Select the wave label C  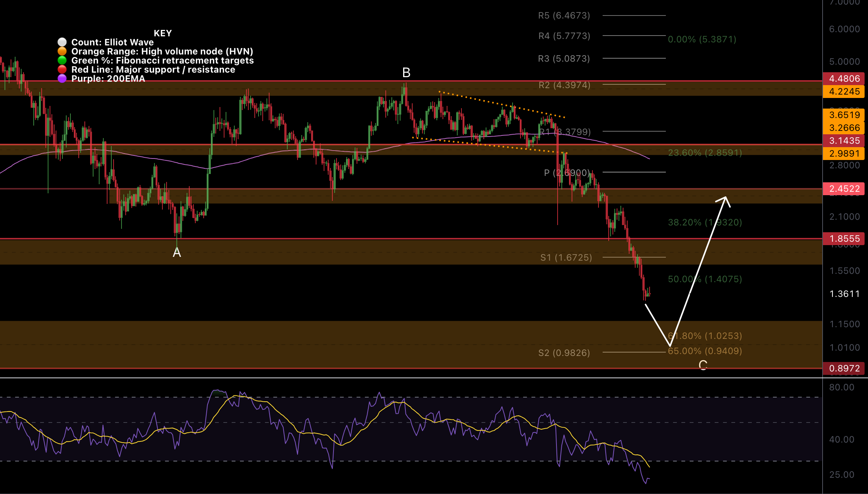pos(703,365)
